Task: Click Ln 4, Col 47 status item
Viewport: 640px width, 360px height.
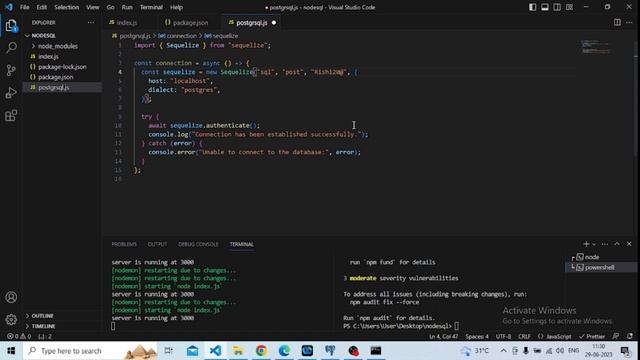Action: [443, 336]
